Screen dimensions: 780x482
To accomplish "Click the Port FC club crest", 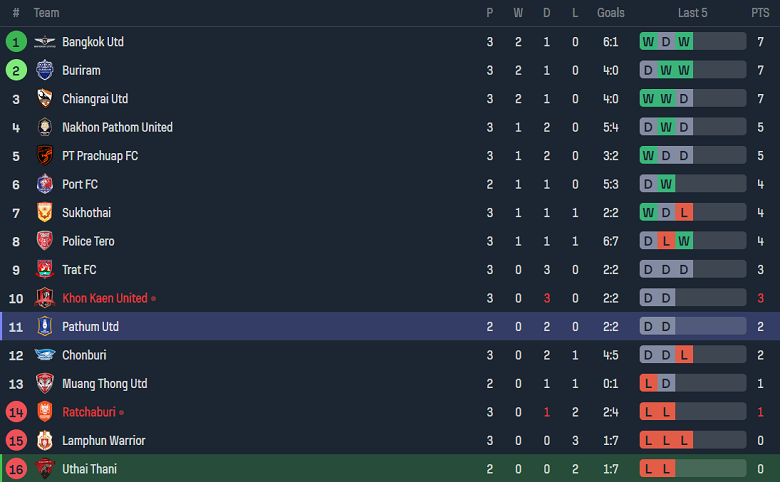I will coord(44,184).
